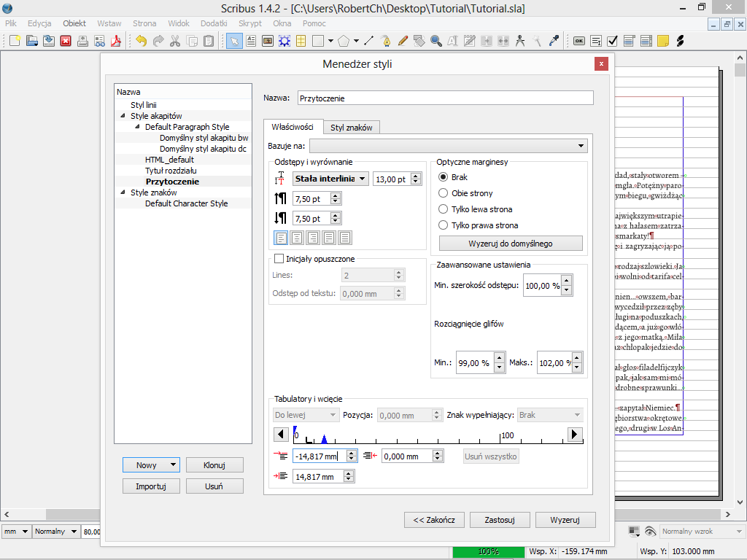747x560 pixels.
Task: Select the Zoom magnifier tool
Action: [436, 41]
